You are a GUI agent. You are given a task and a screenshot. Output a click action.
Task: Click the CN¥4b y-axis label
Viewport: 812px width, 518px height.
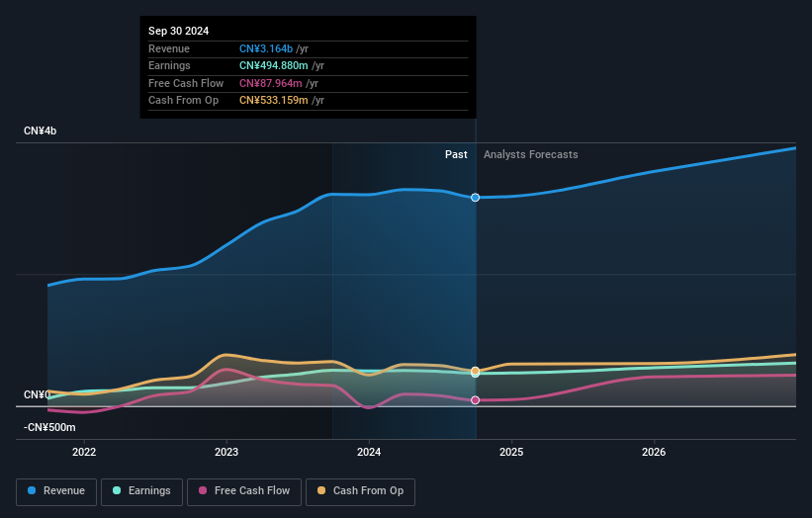(x=40, y=130)
